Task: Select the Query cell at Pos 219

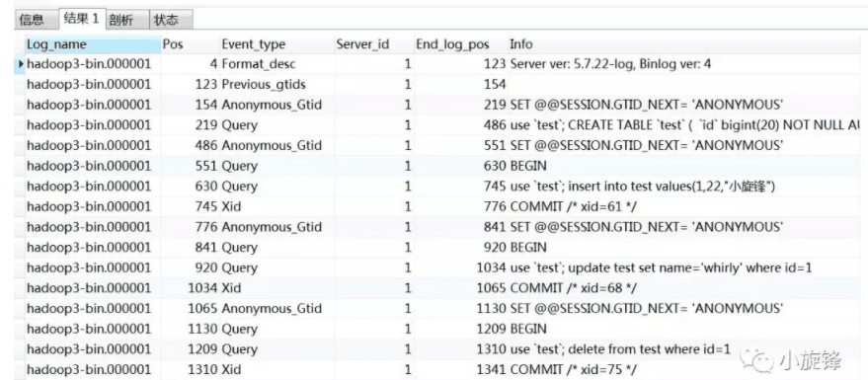Action: [276, 125]
